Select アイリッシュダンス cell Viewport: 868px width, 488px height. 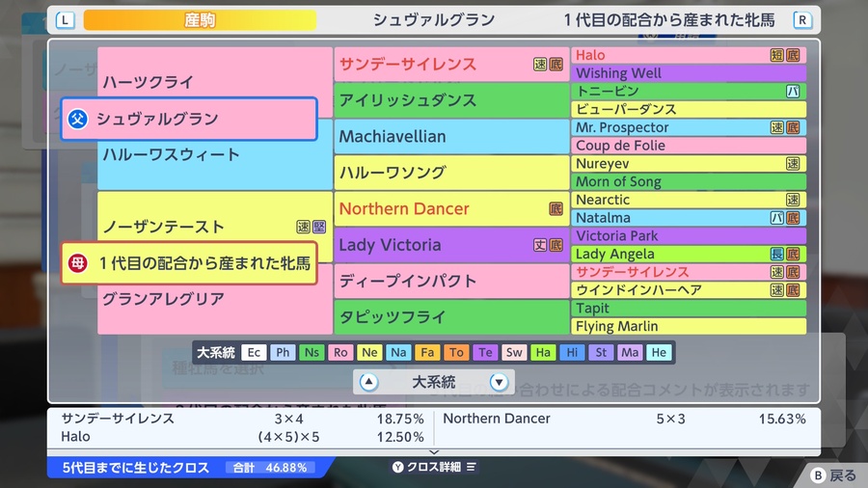click(x=451, y=100)
